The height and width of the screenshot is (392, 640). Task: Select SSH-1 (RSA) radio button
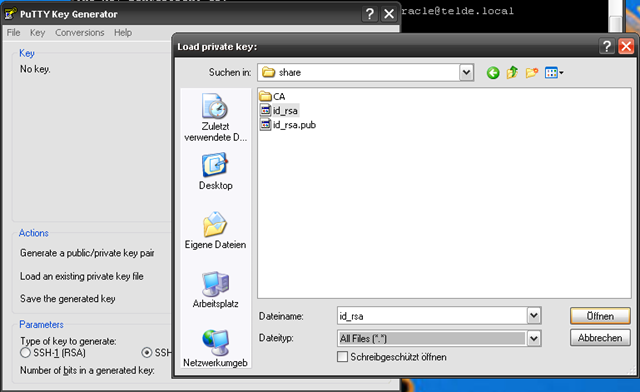(25, 352)
